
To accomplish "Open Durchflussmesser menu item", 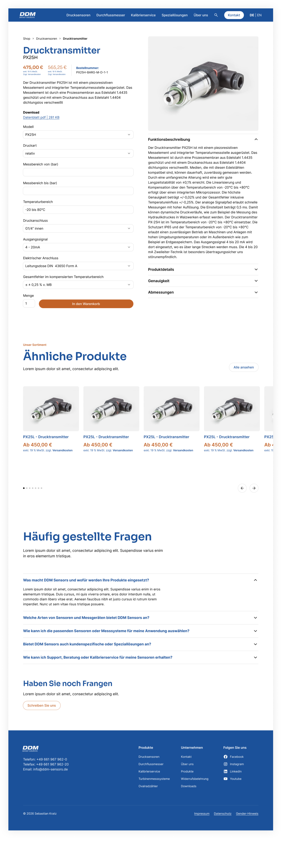I will pyautogui.click(x=110, y=15).
